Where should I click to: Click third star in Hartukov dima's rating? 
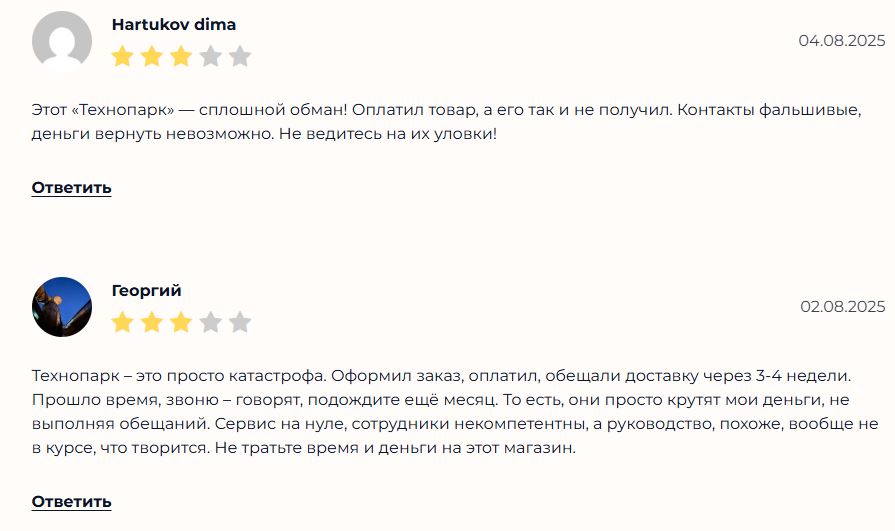tap(181, 56)
